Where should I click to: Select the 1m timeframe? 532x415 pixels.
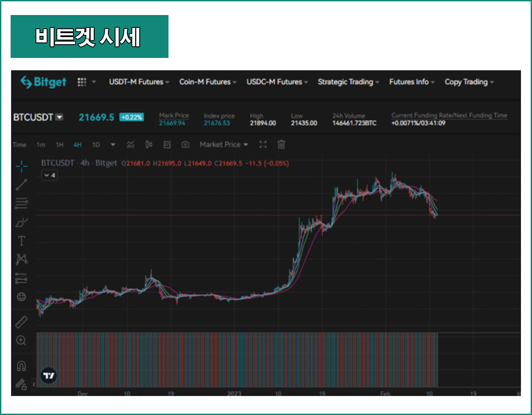tap(41, 145)
